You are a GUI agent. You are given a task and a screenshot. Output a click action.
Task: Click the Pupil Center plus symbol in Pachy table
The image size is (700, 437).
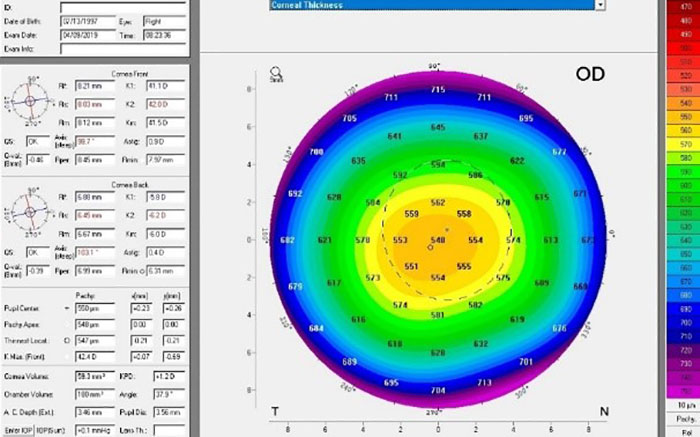click(67, 312)
